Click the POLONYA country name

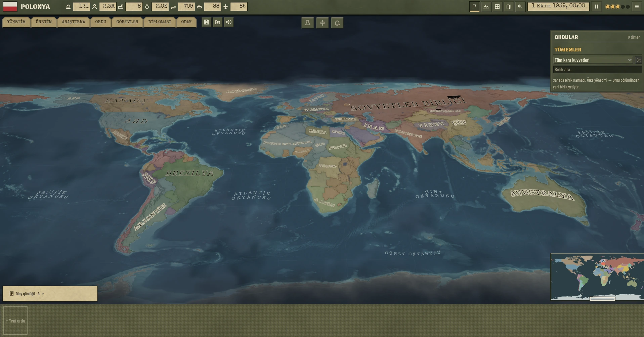tap(35, 7)
